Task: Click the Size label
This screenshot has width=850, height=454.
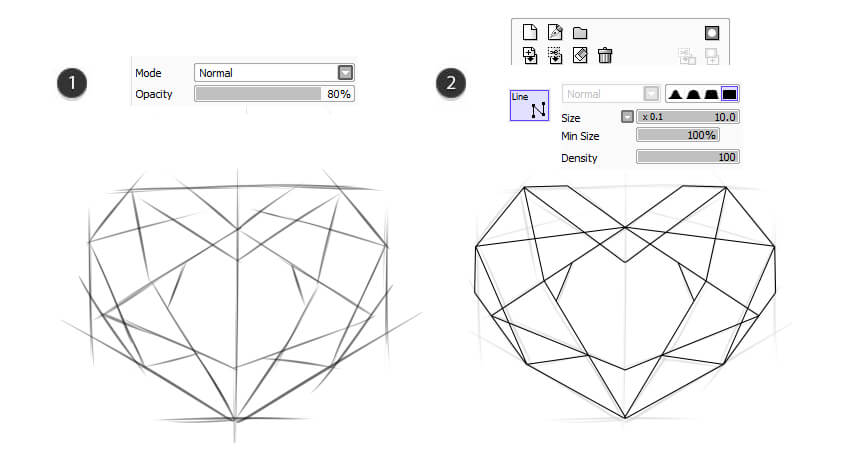Action: click(x=571, y=118)
